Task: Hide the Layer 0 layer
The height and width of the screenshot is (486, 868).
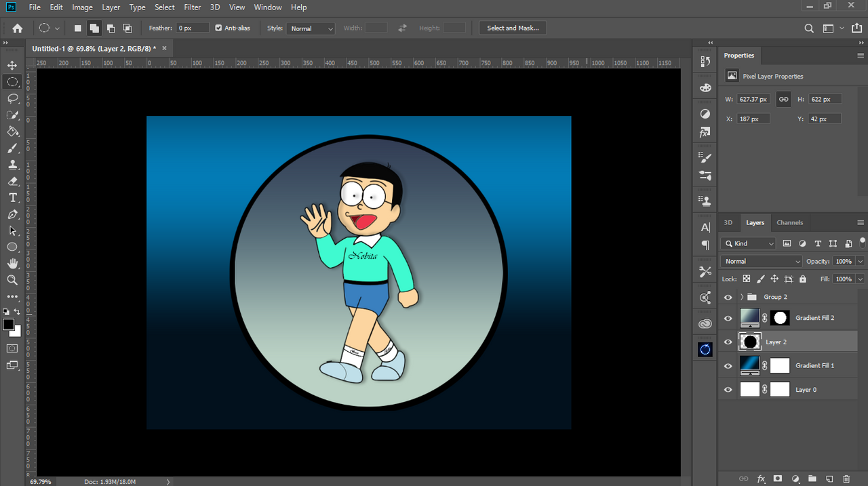Action: (x=728, y=390)
